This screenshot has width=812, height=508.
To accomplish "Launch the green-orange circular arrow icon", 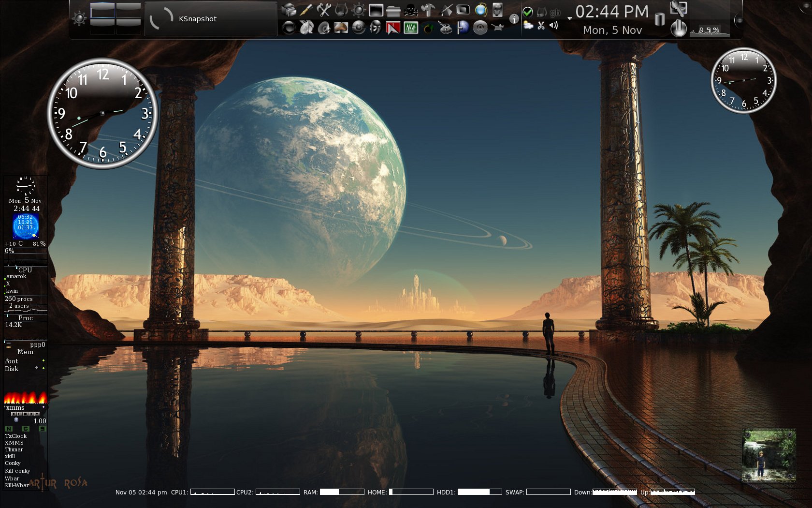I will tap(428, 28).
